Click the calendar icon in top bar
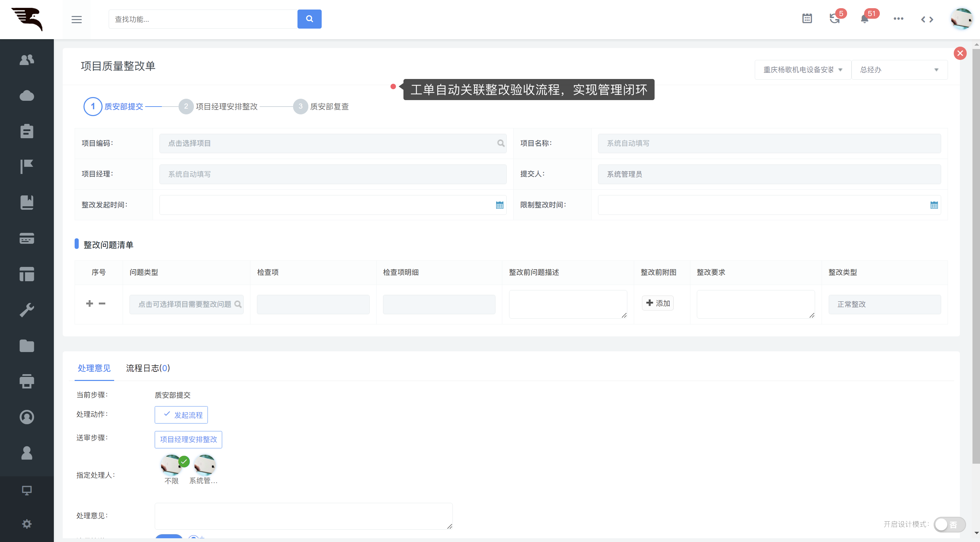The width and height of the screenshot is (980, 542). 807,19
